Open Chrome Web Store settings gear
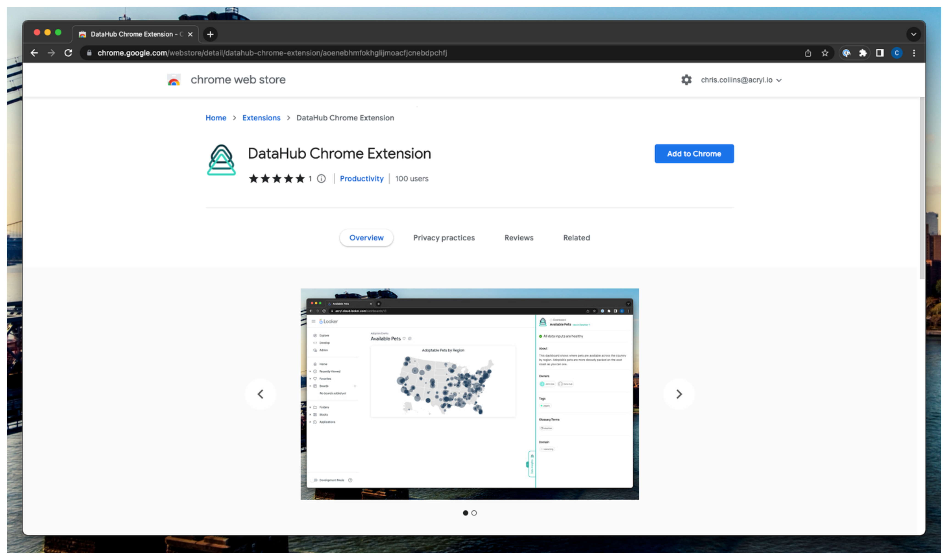948x560 pixels. [686, 80]
